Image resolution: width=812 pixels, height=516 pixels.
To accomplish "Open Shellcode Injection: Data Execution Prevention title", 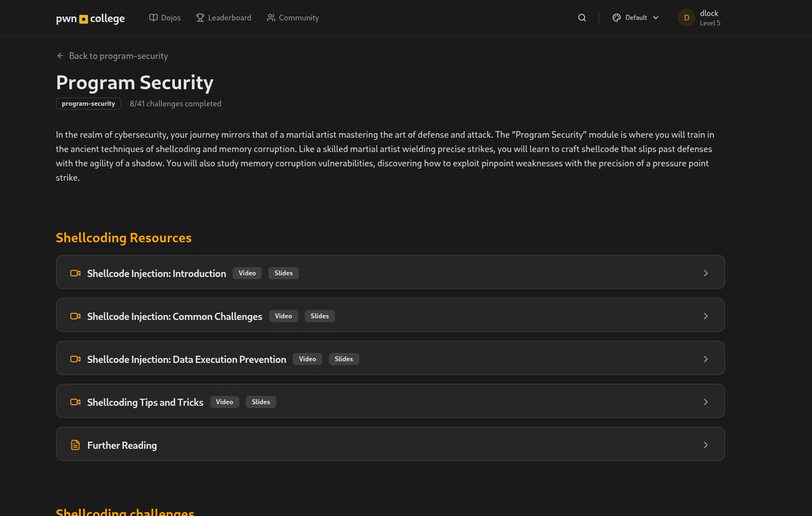I will [x=187, y=360].
